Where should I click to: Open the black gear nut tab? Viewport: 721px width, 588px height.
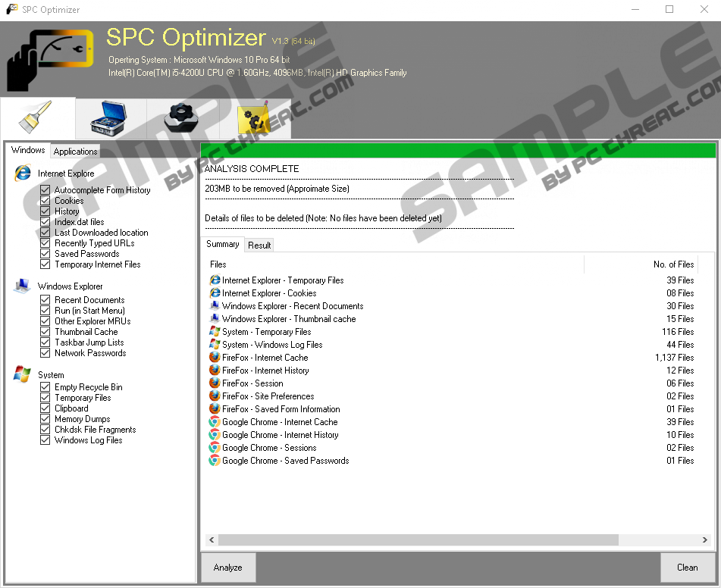[183, 118]
